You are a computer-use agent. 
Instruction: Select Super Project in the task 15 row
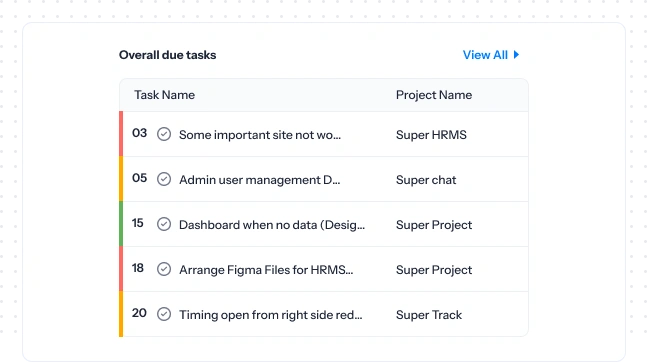[434, 225]
